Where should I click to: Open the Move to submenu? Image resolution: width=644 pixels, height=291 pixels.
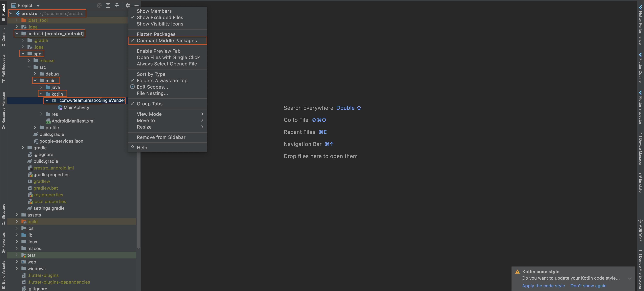(x=167, y=121)
